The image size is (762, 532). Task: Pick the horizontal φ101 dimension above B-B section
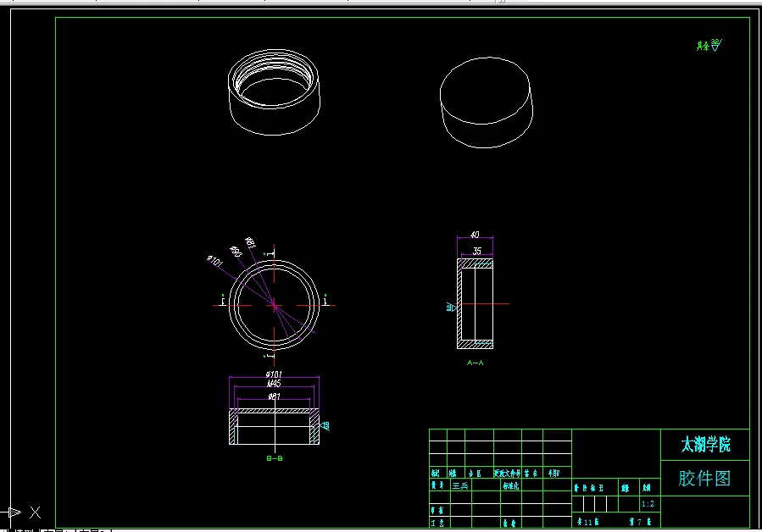pos(274,374)
